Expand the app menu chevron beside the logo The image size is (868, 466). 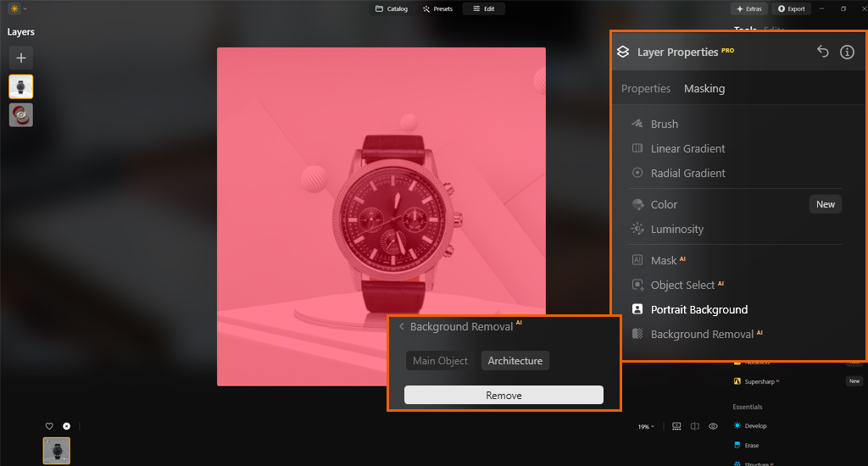pos(25,8)
